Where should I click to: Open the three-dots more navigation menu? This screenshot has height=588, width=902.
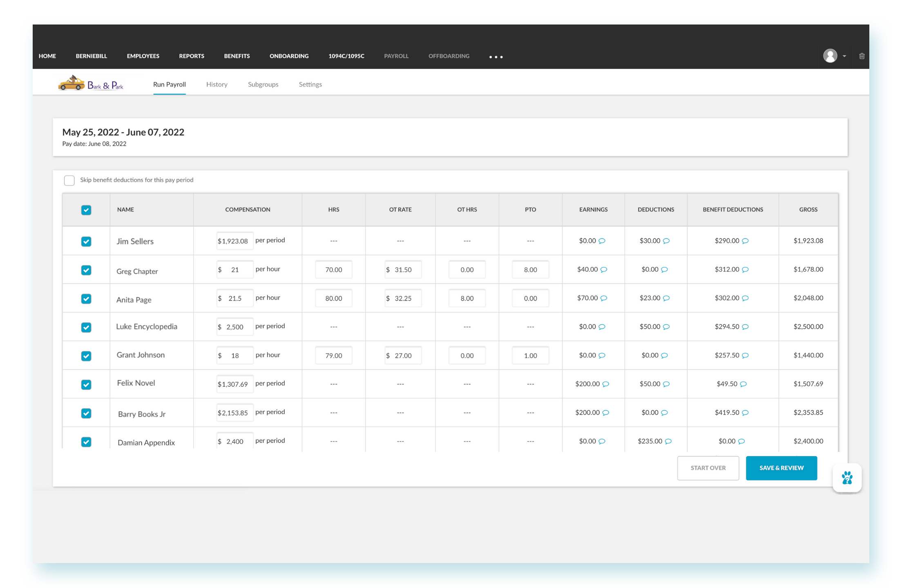point(496,57)
